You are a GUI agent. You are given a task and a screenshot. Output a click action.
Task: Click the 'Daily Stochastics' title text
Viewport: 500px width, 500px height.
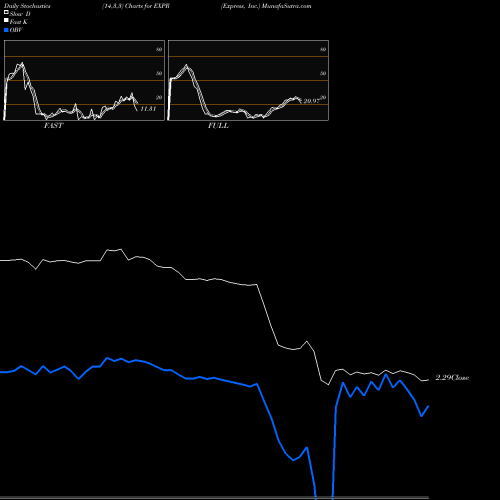pyautogui.click(x=27, y=6)
